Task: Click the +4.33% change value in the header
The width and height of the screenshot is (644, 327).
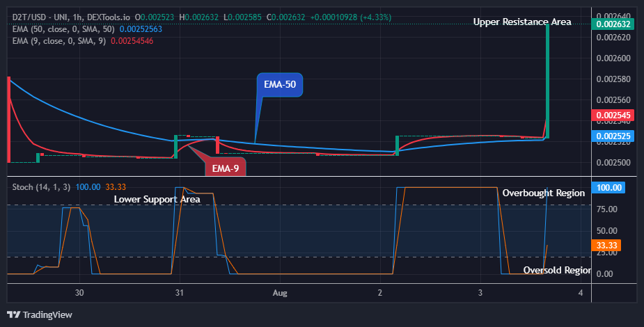Action: click(x=376, y=17)
